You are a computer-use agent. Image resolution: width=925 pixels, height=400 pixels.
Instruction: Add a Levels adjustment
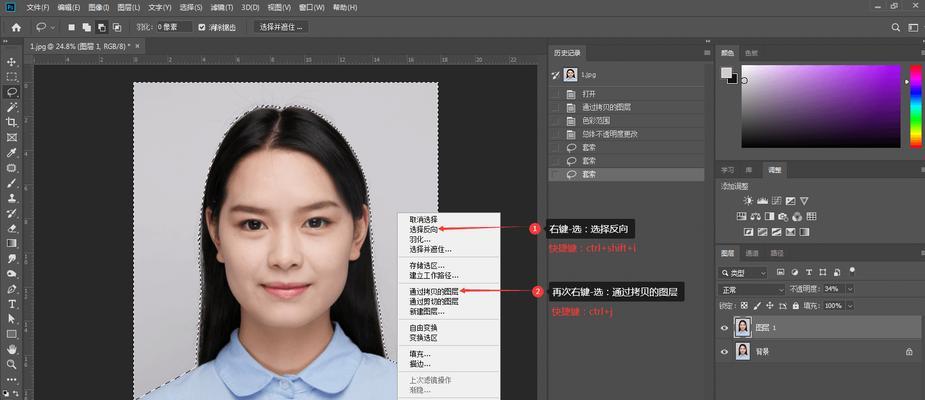tap(762, 201)
